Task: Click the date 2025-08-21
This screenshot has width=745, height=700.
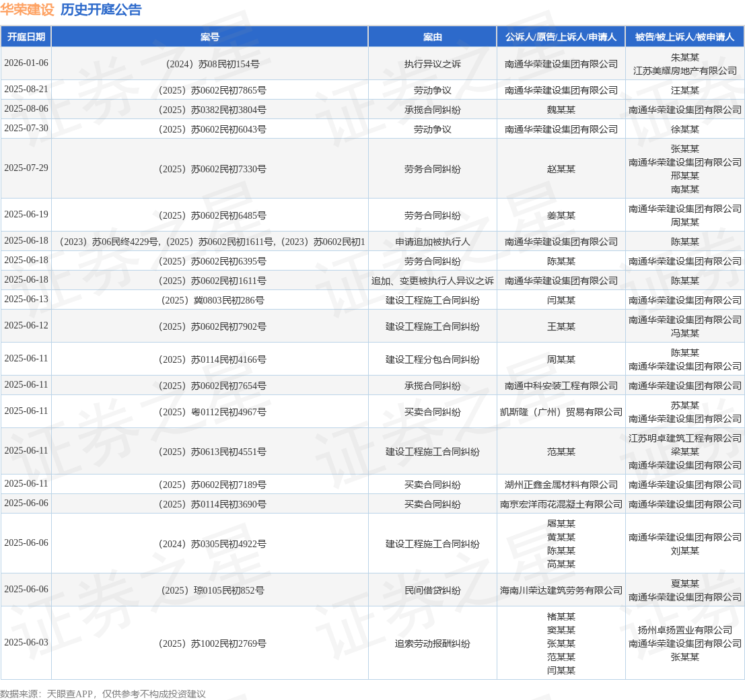Action: (x=26, y=89)
